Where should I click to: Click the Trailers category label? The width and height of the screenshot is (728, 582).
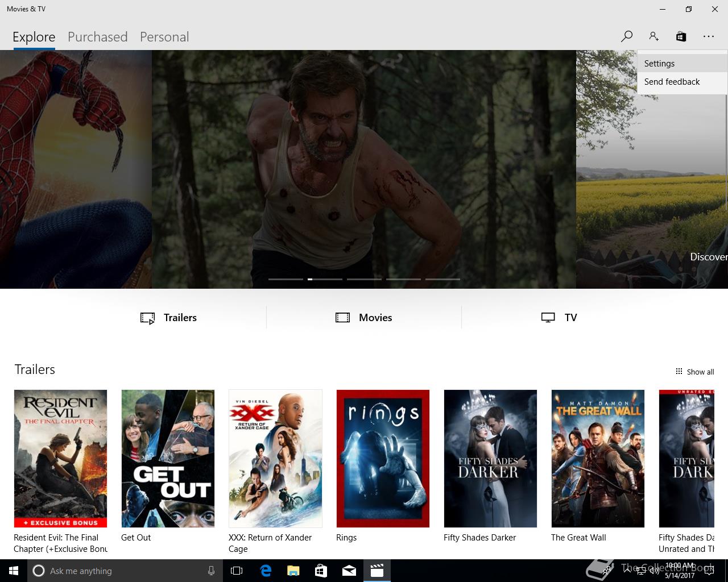(180, 318)
